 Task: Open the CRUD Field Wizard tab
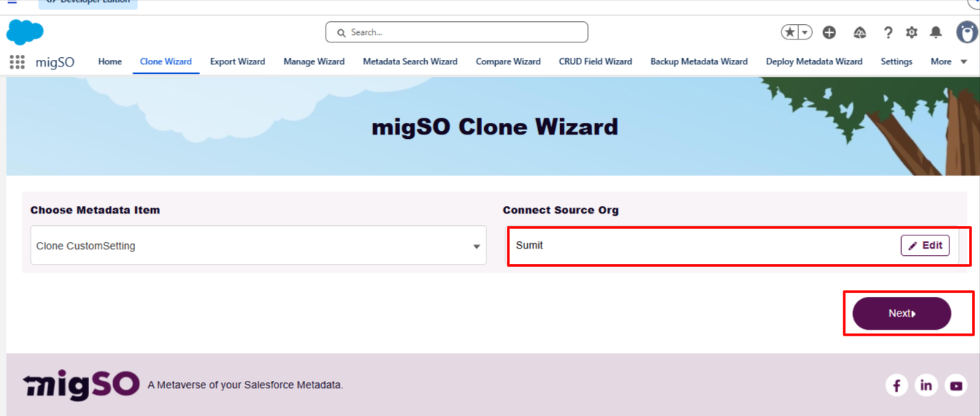[595, 61]
